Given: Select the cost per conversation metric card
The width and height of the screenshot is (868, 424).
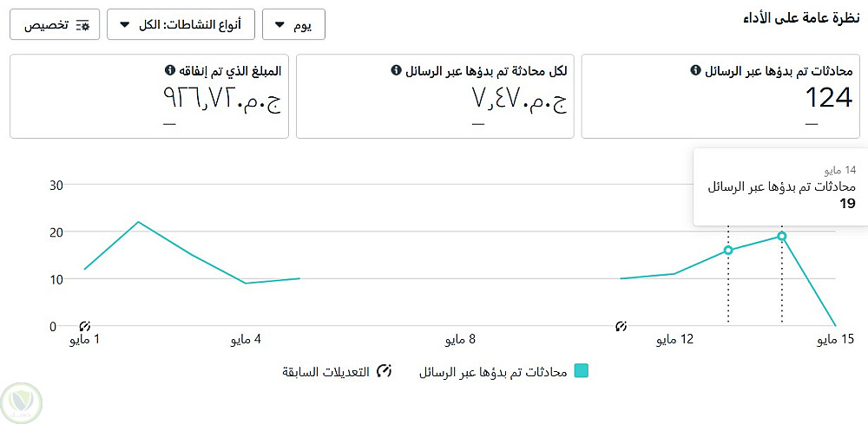Looking at the screenshot, I should pos(435,95).
